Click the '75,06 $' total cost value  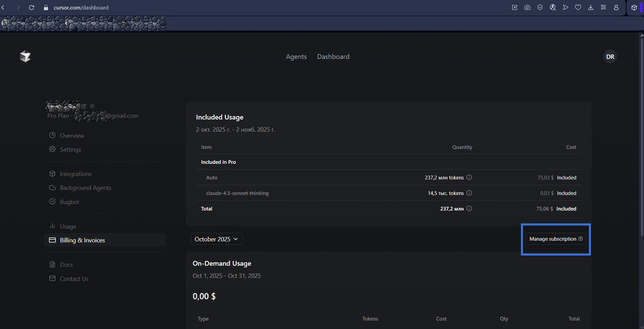[x=545, y=209]
